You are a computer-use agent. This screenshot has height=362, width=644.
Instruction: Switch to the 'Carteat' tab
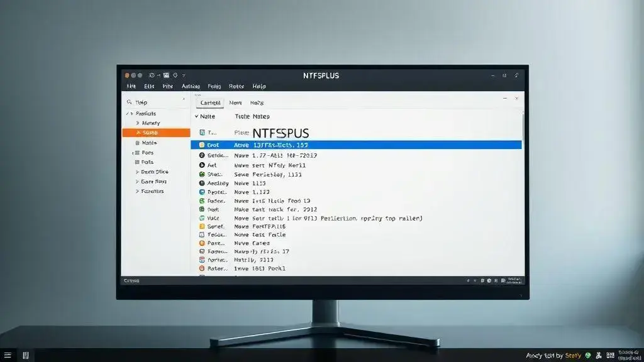pos(210,103)
